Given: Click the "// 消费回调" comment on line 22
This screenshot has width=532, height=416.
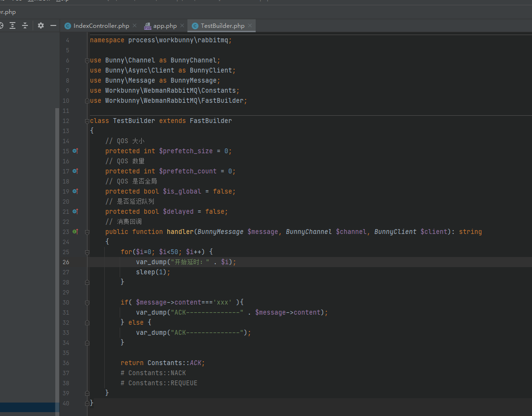Looking at the screenshot, I should pos(124,222).
